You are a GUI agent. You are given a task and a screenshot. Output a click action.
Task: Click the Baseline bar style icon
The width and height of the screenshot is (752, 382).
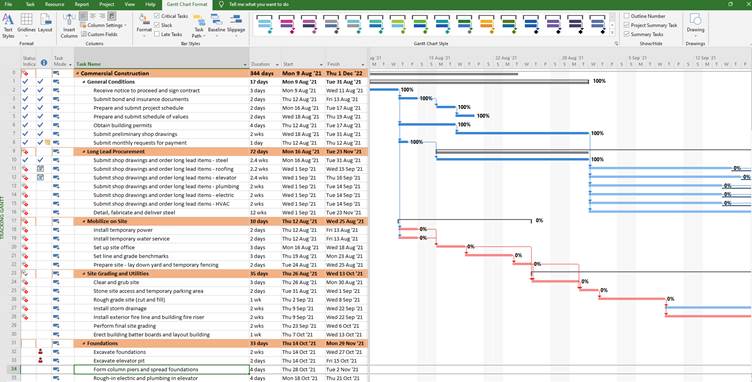[x=216, y=24]
